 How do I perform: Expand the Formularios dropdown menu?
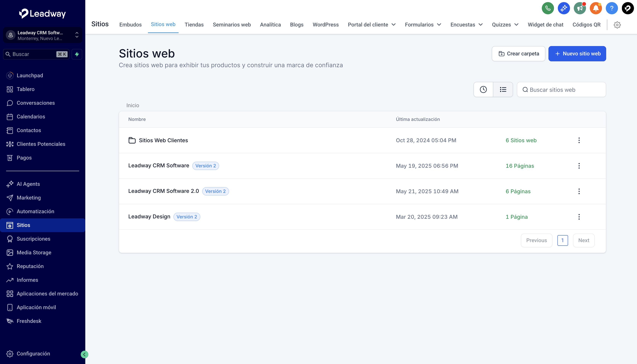pyautogui.click(x=423, y=25)
